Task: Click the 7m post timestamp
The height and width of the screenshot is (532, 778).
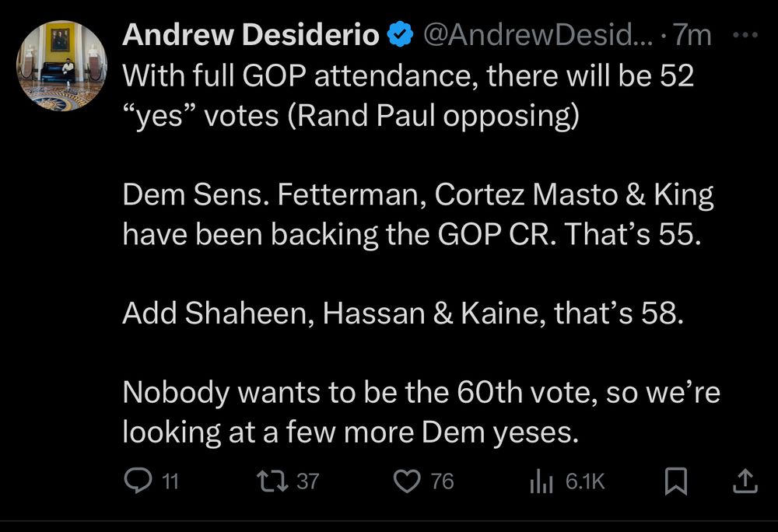Action: click(692, 34)
